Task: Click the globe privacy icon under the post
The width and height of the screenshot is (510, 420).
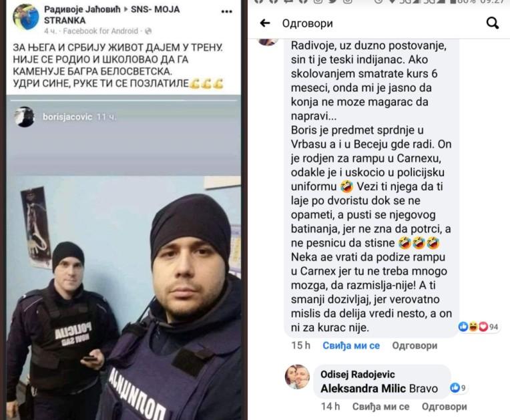Action: point(148,31)
